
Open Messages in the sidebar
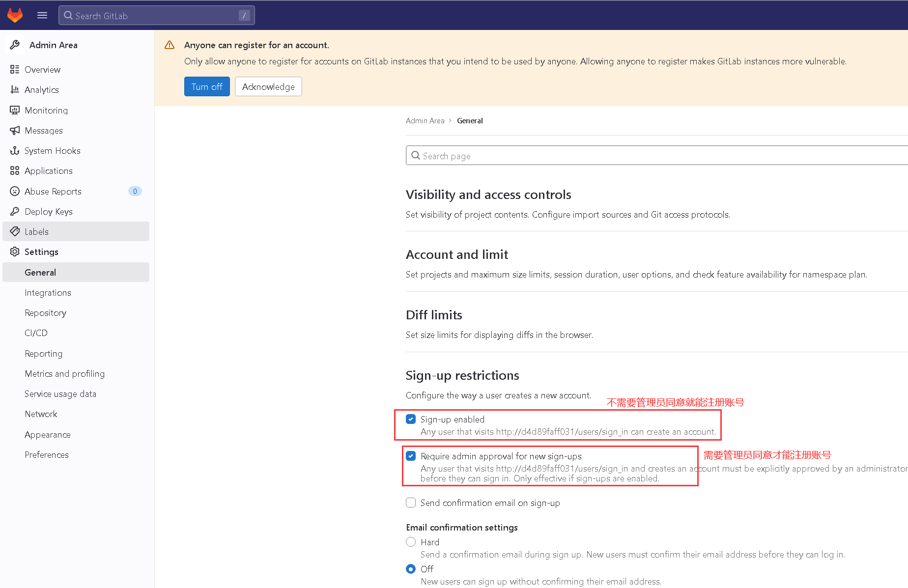click(76, 130)
